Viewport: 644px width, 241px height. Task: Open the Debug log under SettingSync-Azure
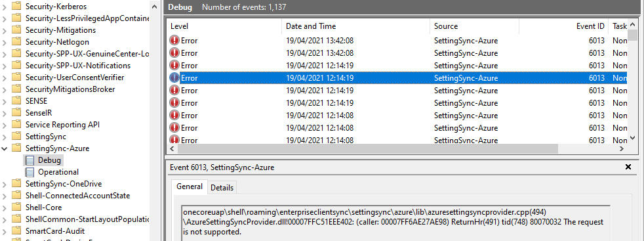[49, 160]
